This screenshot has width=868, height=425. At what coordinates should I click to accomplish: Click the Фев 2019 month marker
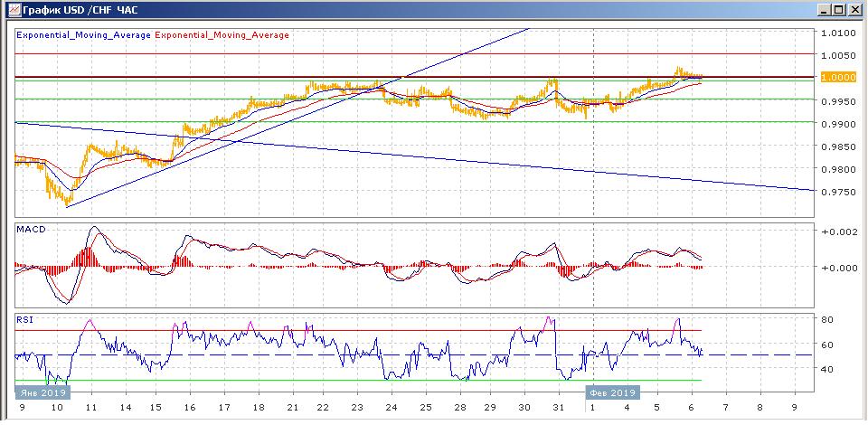point(612,393)
